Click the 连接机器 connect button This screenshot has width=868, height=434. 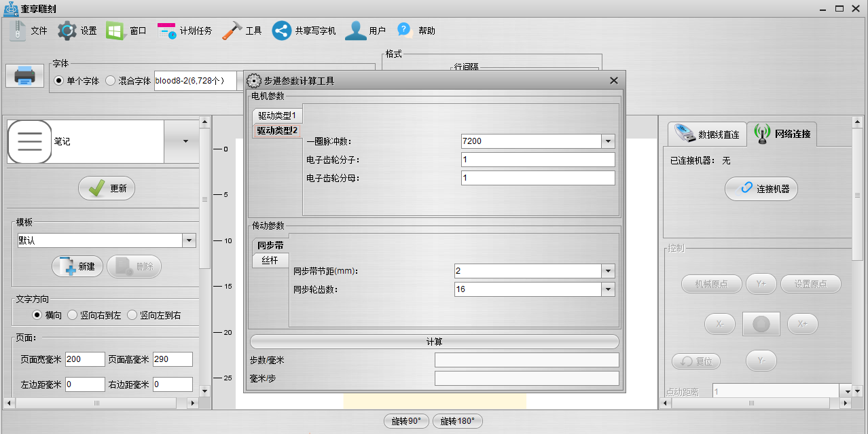click(x=761, y=189)
